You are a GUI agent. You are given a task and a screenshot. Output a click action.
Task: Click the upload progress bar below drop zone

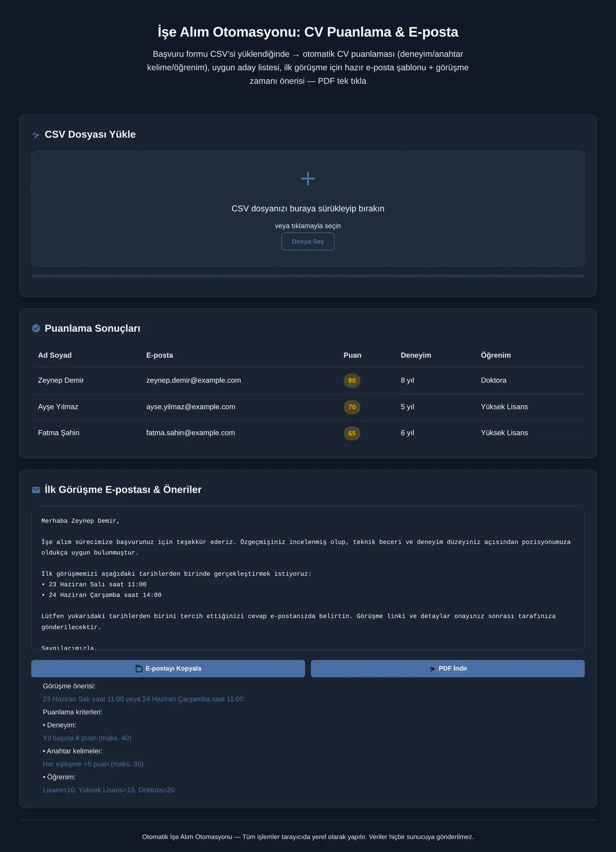click(x=308, y=276)
